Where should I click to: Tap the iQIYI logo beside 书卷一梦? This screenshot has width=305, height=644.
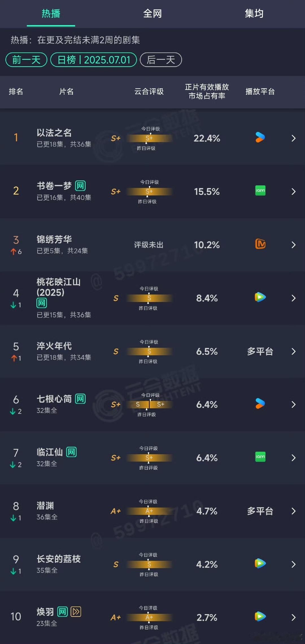[x=260, y=191]
